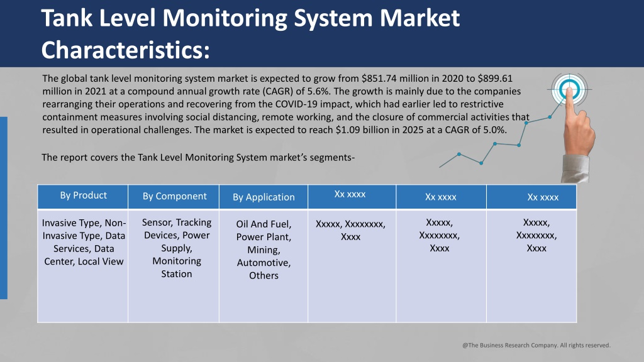Viewport: 644px width, 362px height.
Task: Click the cell starting 'Oil And Fuel, Power Plant'
Action: (264, 266)
